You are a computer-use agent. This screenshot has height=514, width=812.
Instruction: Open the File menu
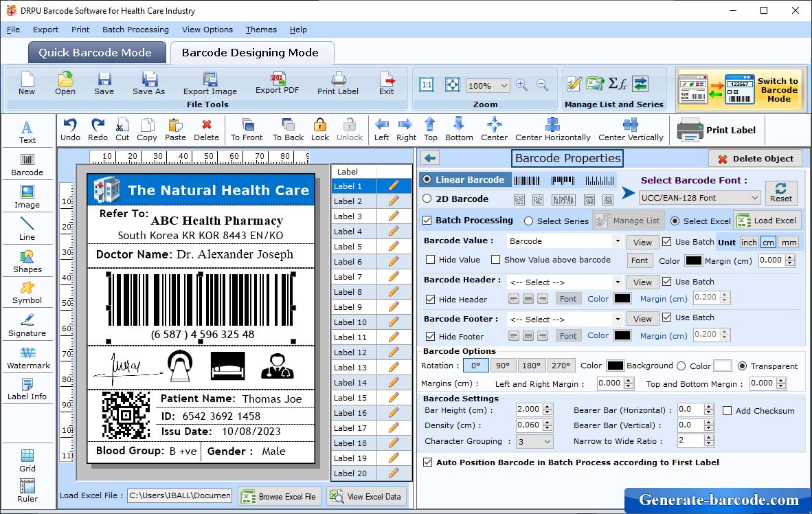[x=14, y=30]
